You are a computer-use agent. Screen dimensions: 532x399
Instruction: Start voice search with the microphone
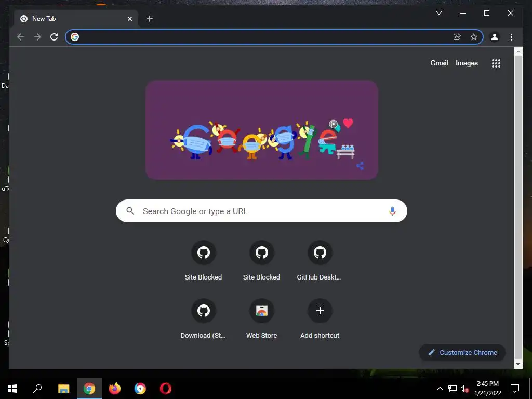click(x=392, y=211)
